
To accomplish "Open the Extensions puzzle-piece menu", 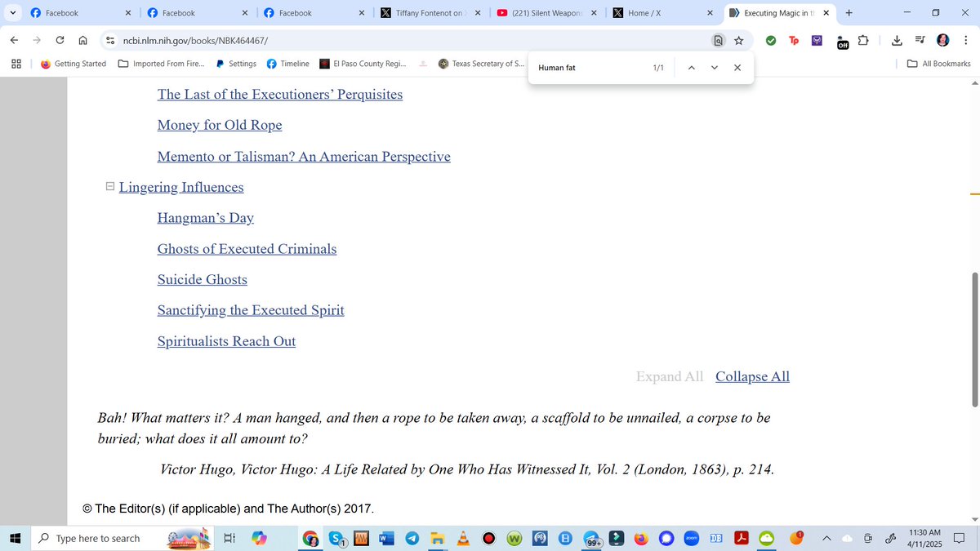I will pyautogui.click(x=862, y=39).
